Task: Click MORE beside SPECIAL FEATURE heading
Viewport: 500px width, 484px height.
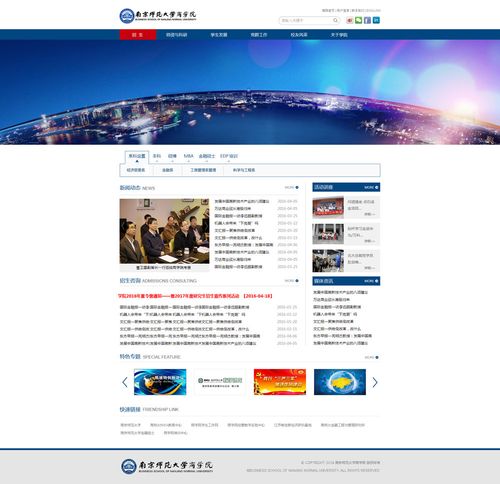Action: point(372,357)
